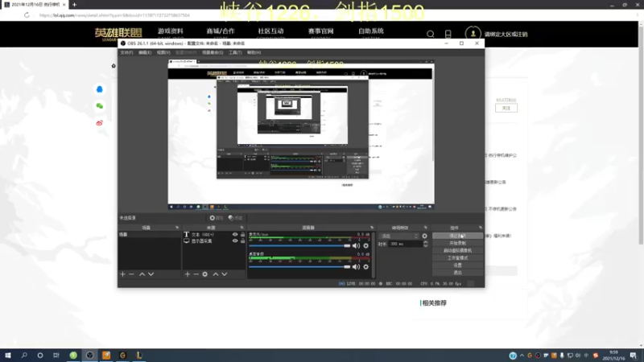
Task: Open the Windows Start menu
Action: [x=8, y=356]
